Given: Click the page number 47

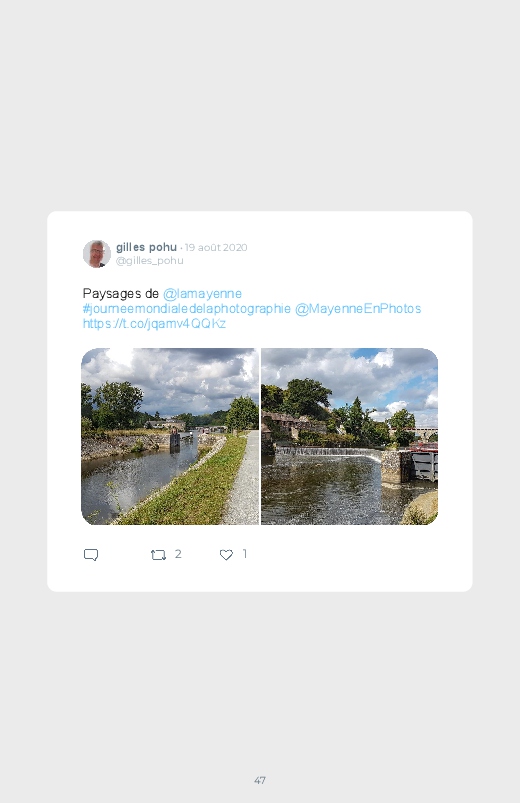Looking at the screenshot, I should pos(260,780).
